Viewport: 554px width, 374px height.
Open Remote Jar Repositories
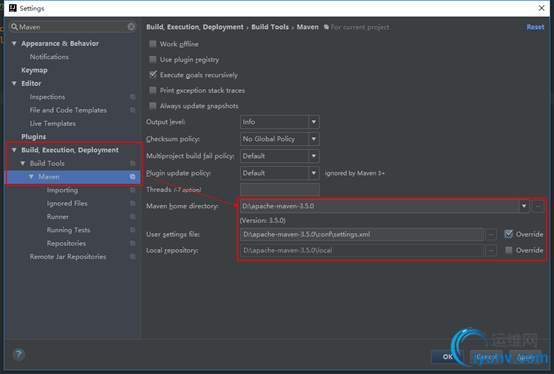(68, 257)
